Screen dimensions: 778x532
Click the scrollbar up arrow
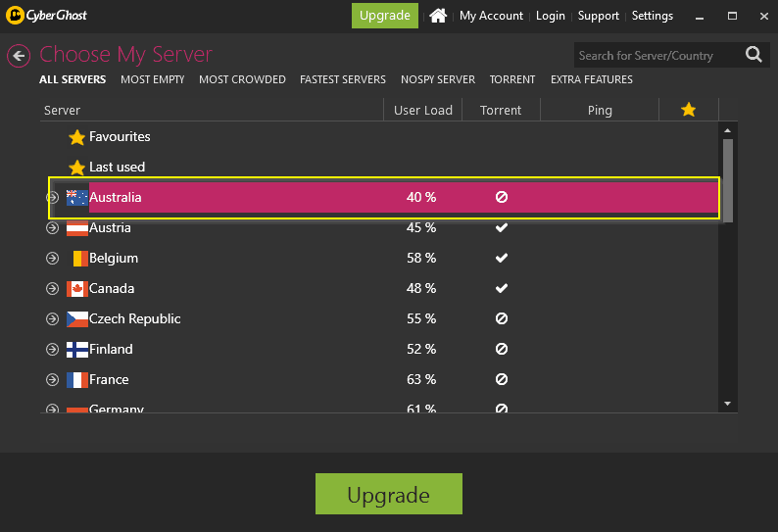pos(727,130)
